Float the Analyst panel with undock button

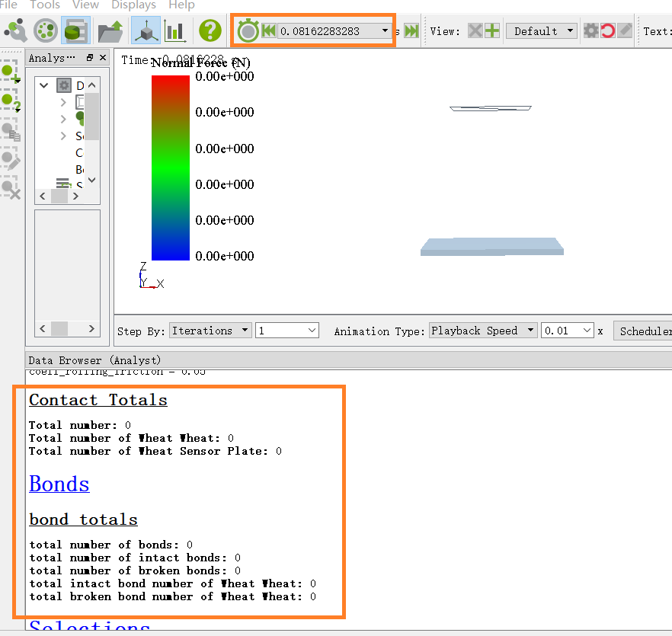90,58
